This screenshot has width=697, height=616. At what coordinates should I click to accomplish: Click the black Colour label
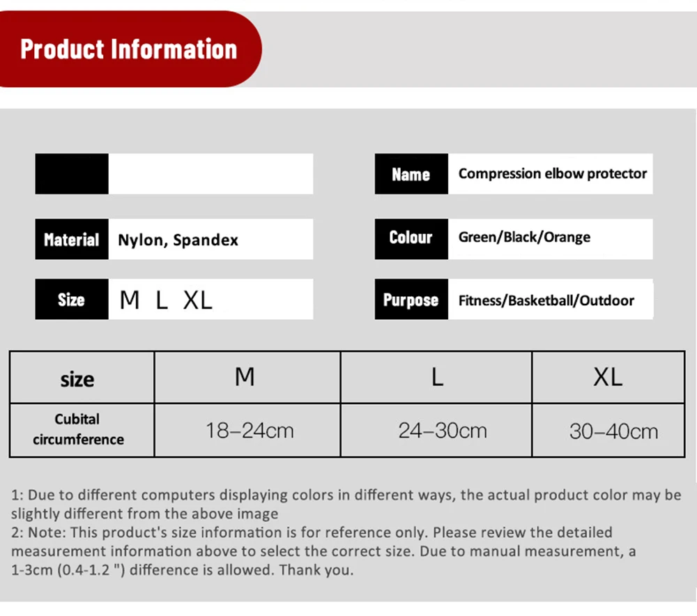point(411,238)
